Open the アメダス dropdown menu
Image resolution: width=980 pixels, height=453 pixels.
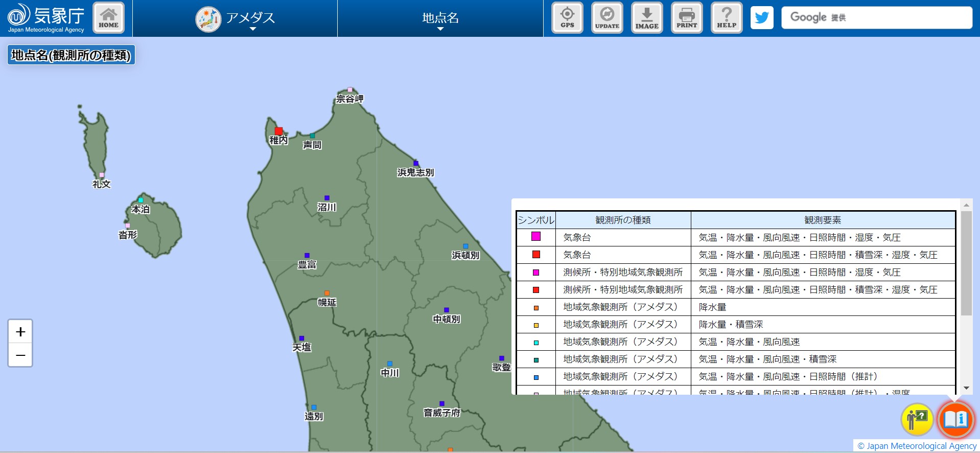(x=235, y=18)
